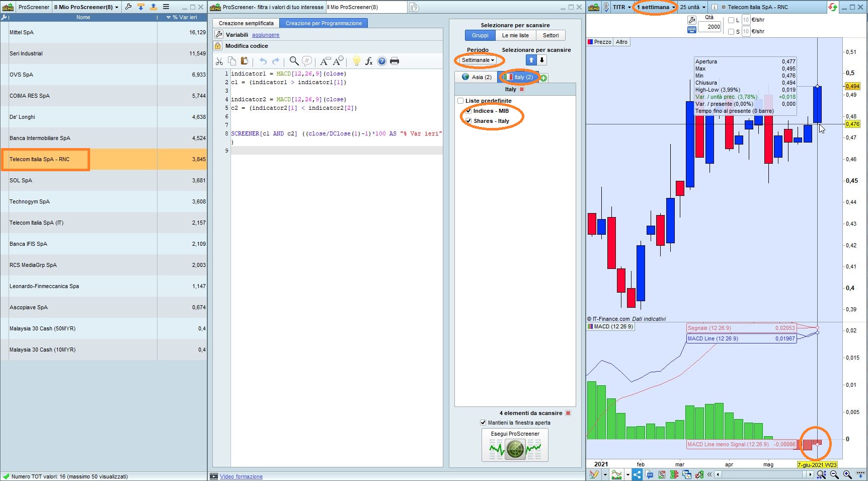Image resolution: width=868 pixels, height=481 pixels.
Task: Click the chart drawing tools pencil icon
Action: [594, 474]
